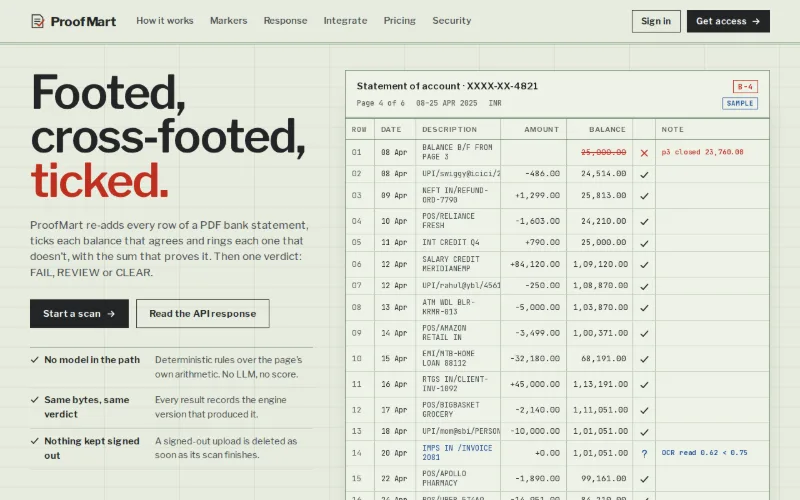Click the Statement of account title

tap(447, 86)
